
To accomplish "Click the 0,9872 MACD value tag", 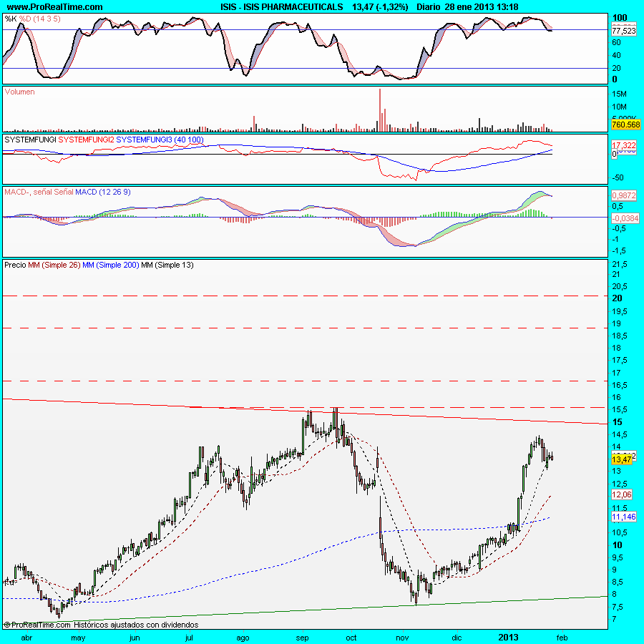I will pyautogui.click(x=624, y=195).
